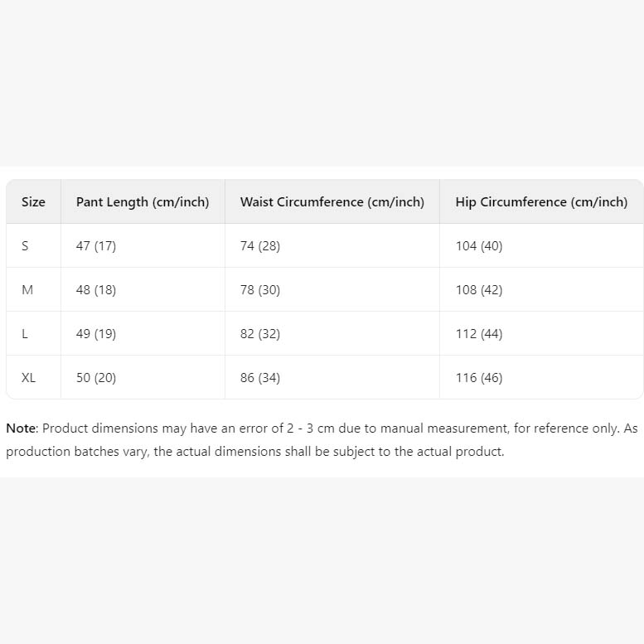The image size is (644, 644).
Task: Select the XL size row label
Action: pos(29,378)
